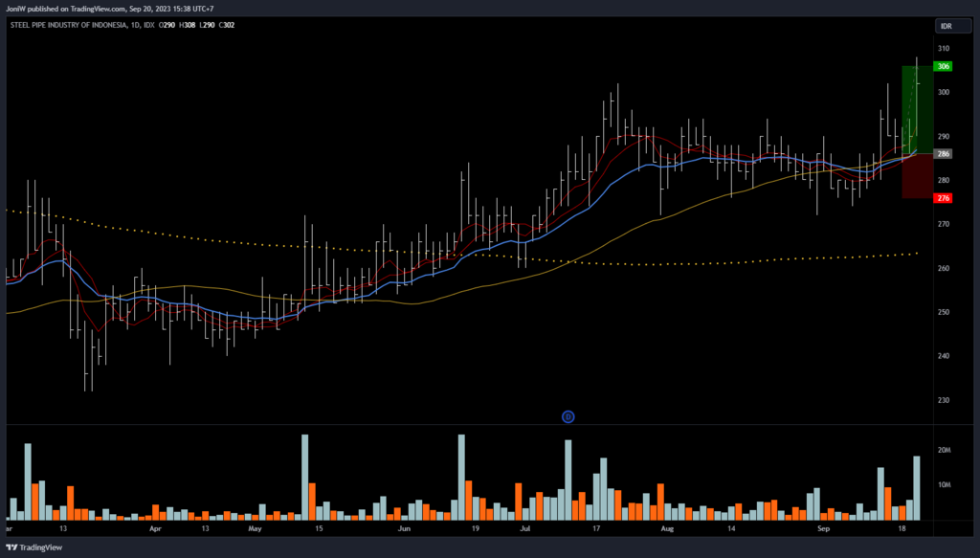Click the Jul label on time axis
The image size is (980, 558).
[x=523, y=527]
